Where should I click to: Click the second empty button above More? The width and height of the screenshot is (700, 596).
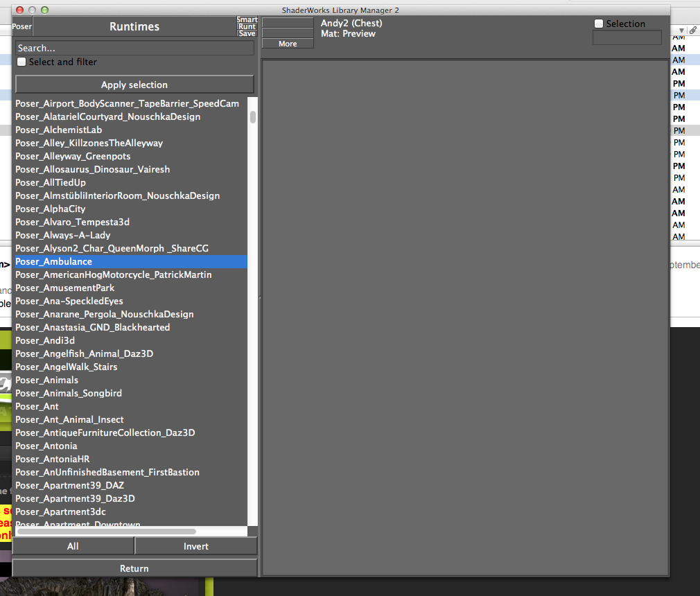pos(288,33)
